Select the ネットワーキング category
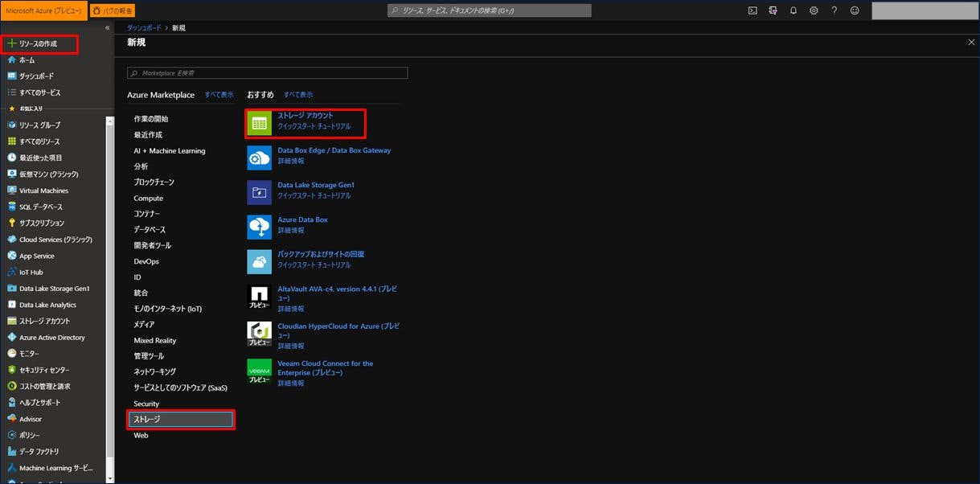Screen dimensions: 980x484 pos(154,371)
